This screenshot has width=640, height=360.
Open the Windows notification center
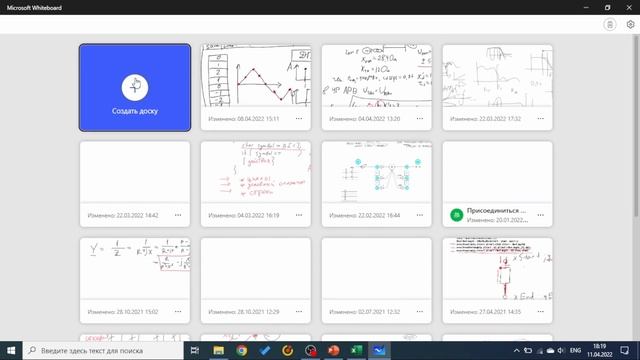pyautogui.click(x=624, y=351)
